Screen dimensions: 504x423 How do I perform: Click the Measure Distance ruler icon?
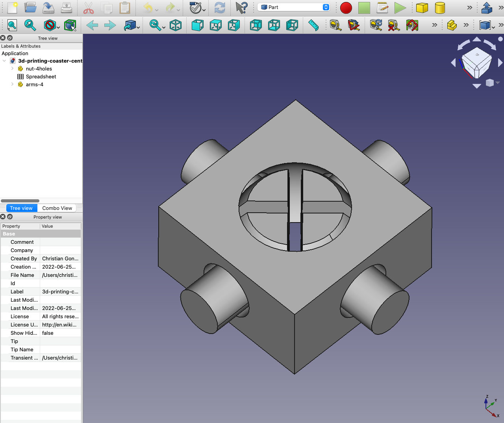point(313,26)
